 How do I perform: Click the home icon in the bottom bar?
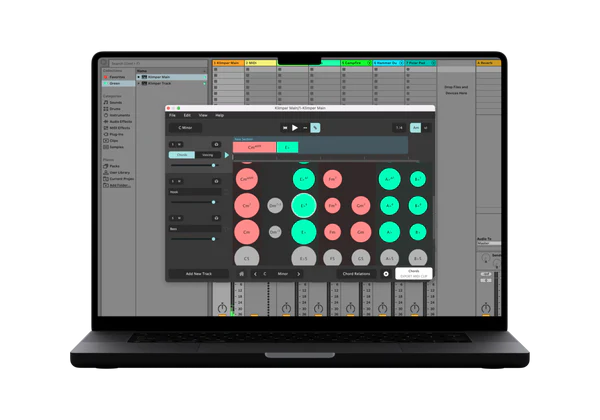click(241, 273)
